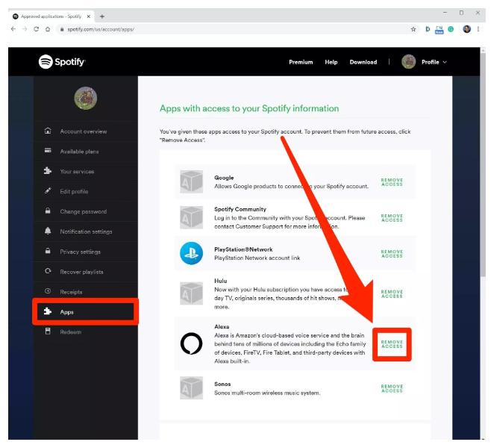Screen dimensions: 491x448
Task: Reload the page in the browser
Action: 37,29
